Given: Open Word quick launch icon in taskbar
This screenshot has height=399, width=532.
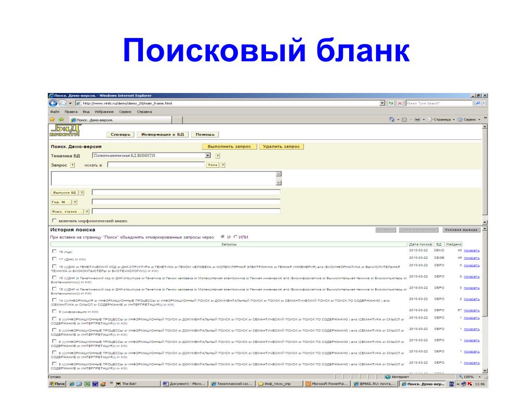Looking at the screenshot, I should click(95, 384).
